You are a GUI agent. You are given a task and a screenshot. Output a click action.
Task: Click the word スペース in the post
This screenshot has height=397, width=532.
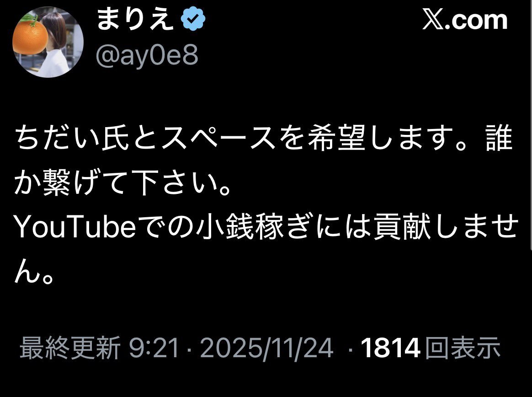click(218, 139)
